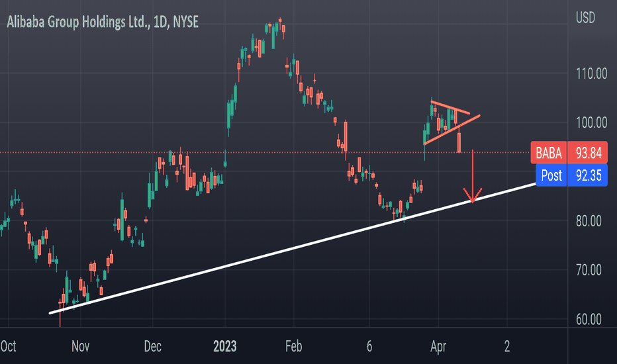The width and height of the screenshot is (617, 364).
Task: Click the Dec label on time axis
Action: [x=153, y=346]
